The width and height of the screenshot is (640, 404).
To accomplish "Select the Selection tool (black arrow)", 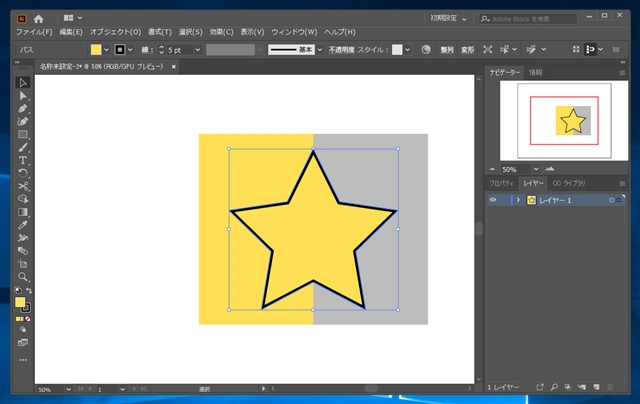I will [23, 83].
